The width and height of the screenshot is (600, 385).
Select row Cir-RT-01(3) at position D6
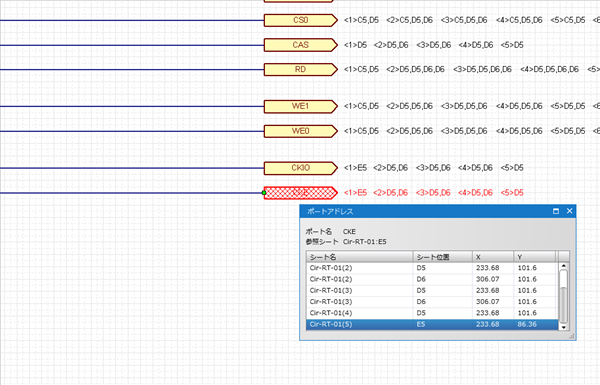click(432, 302)
